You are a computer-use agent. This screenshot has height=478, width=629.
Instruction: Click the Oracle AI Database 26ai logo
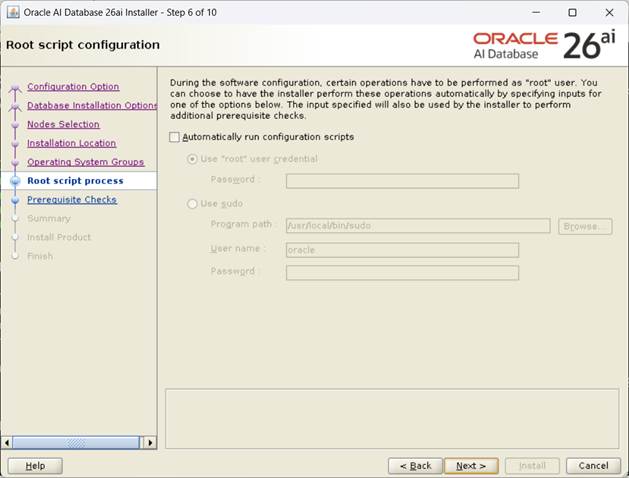point(544,45)
